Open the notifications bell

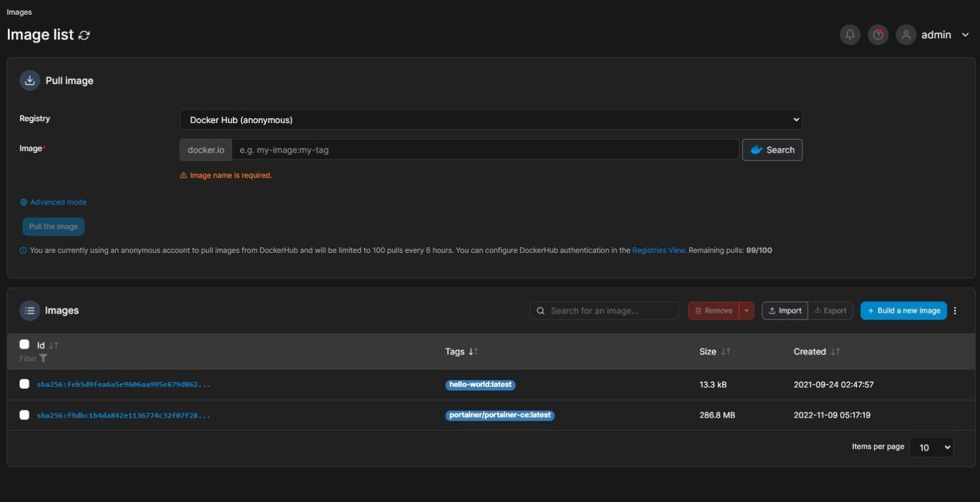[850, 35]
